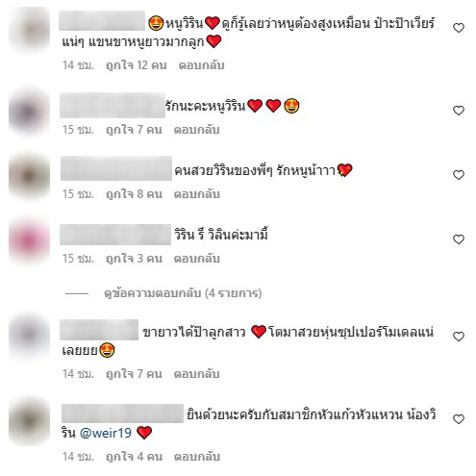View the 8 people who liked comment
This screenshot has height=476, width=476.
134,194
